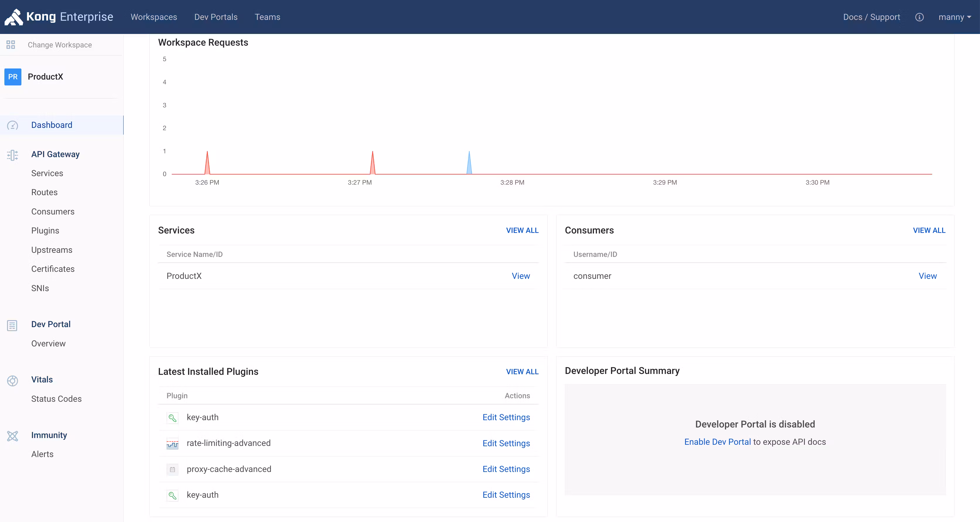
Task: Click the Dev Portal document icon
Action: (12, 325)
